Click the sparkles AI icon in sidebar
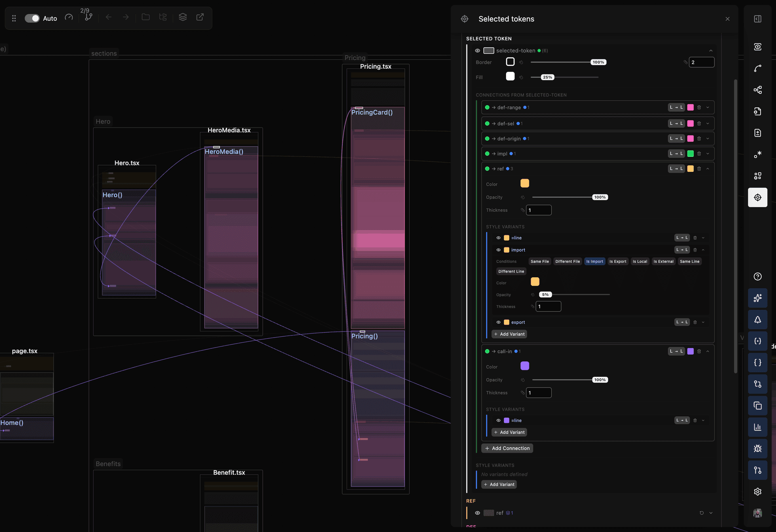The height and width of the screenshot is (532, 776). (757, 298)
